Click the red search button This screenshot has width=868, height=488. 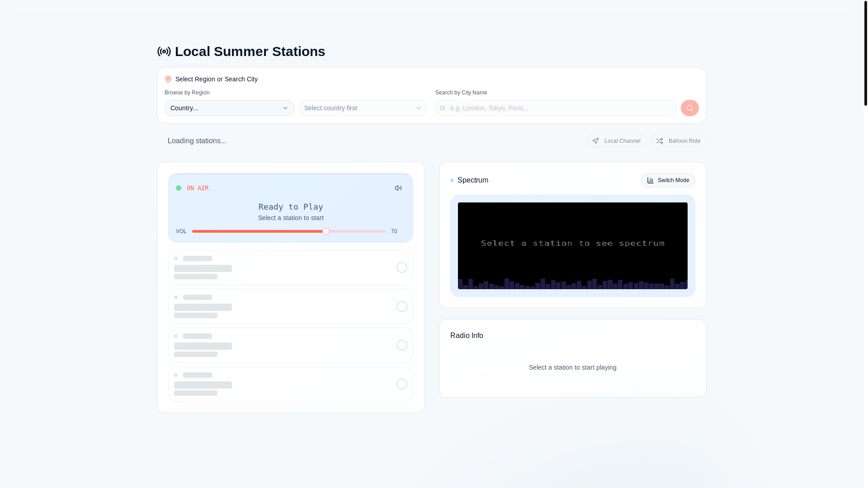(x=690, y=108)
